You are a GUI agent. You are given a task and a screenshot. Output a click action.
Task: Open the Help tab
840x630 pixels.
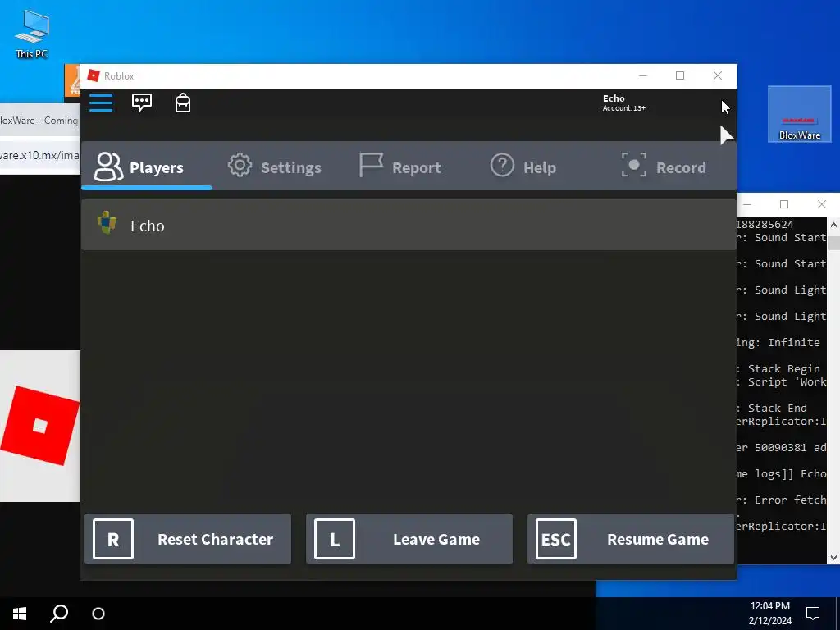[x=523, y=167]
